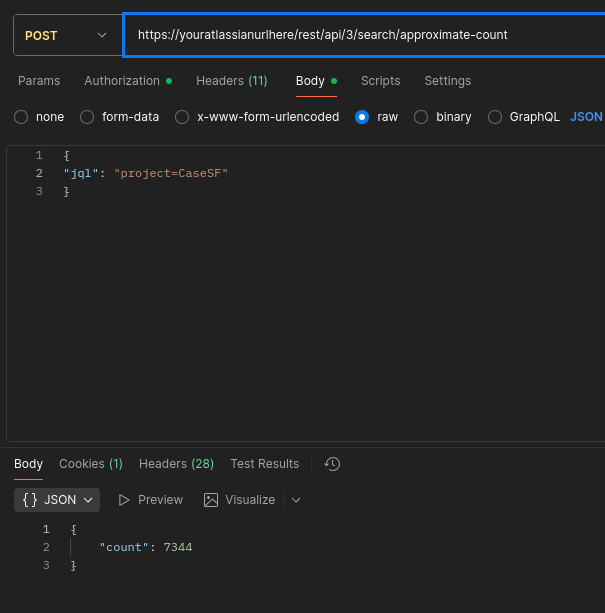Open the request Headers (11) tab
This screenshot has width=605, height=613.
(x=231, y=81)
